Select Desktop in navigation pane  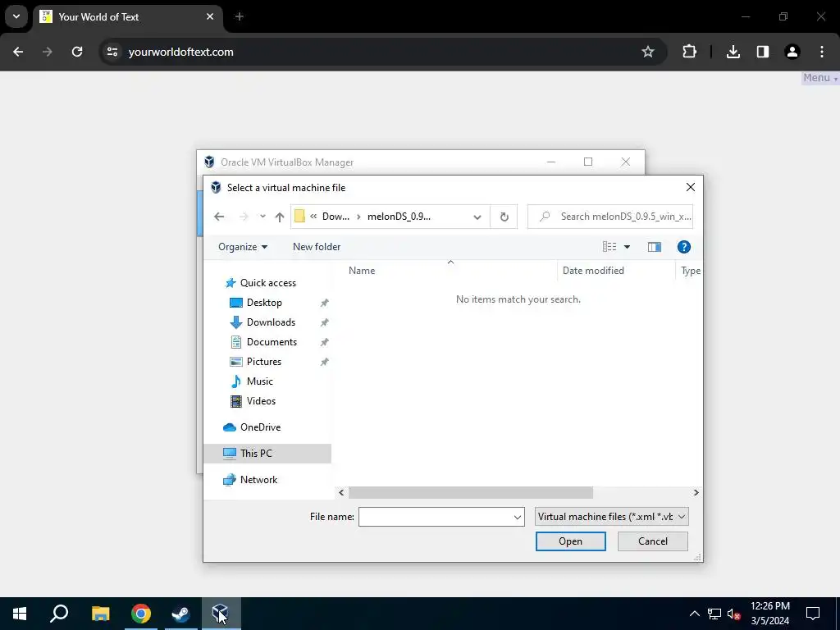264,303
